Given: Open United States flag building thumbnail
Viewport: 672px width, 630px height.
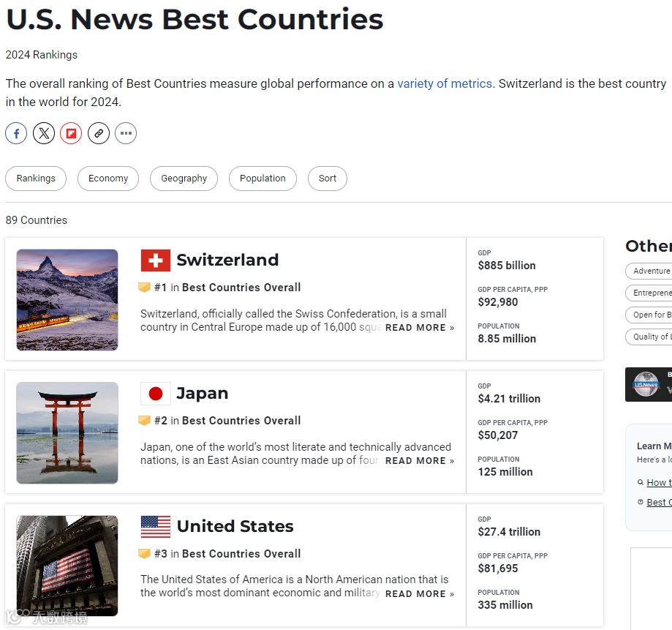Looking at the screenshot, I should coord(67,566).
